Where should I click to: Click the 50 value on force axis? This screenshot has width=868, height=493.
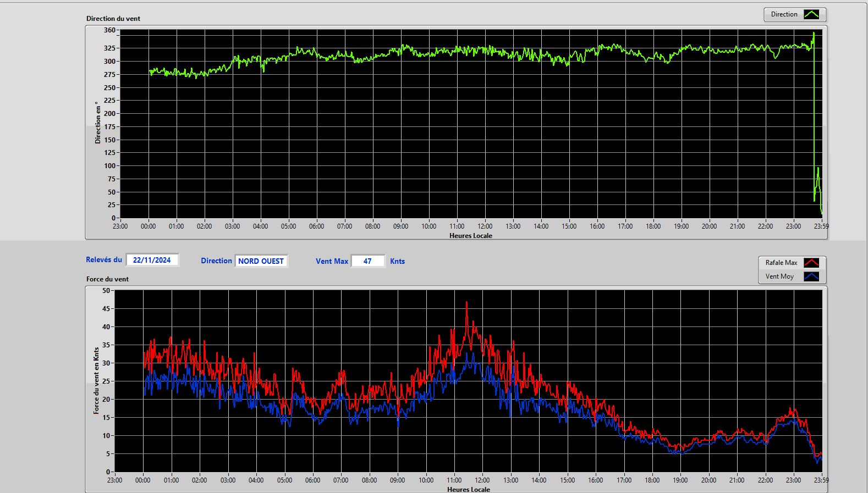coord(106,290)
